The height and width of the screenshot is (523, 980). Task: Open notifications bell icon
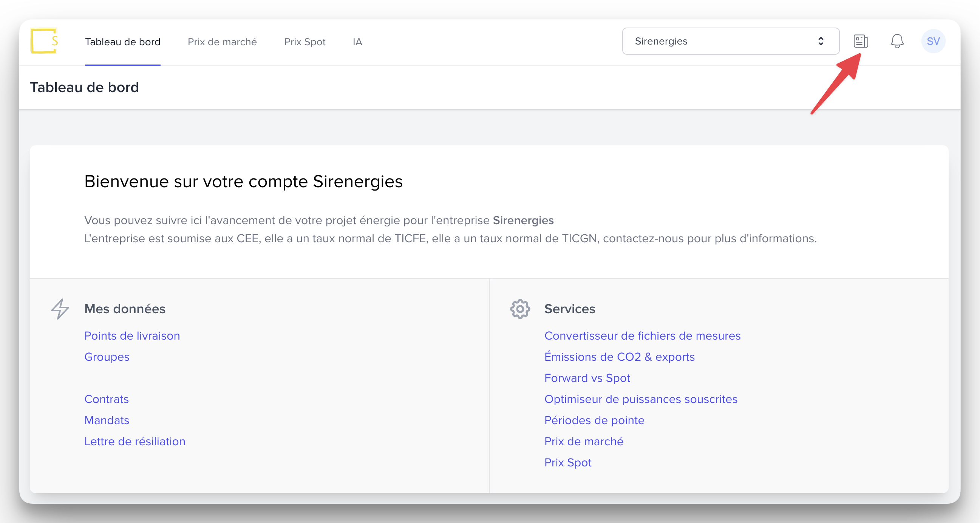point(897,41)
